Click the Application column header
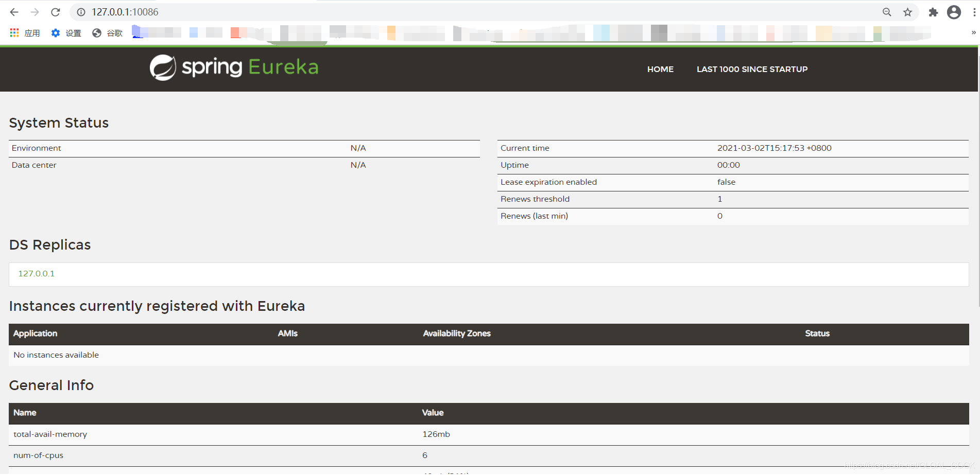Screen dimensions: 980x475 [x=35, y=333]
